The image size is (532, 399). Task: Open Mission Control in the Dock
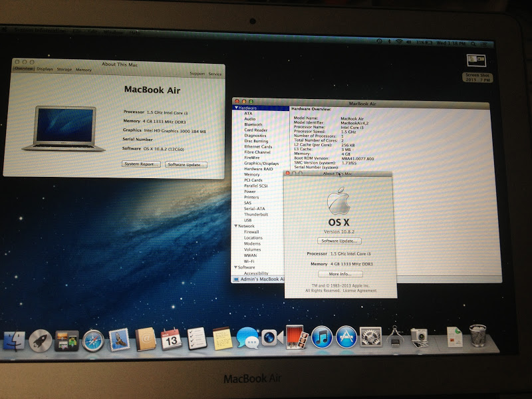coord(67,340)
